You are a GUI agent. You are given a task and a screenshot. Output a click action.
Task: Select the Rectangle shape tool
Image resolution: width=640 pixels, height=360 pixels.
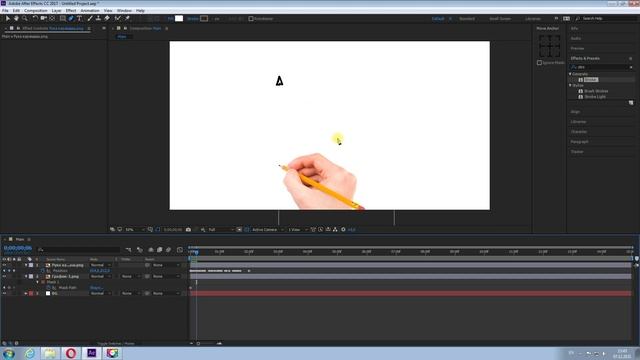(x=62, y=18)
